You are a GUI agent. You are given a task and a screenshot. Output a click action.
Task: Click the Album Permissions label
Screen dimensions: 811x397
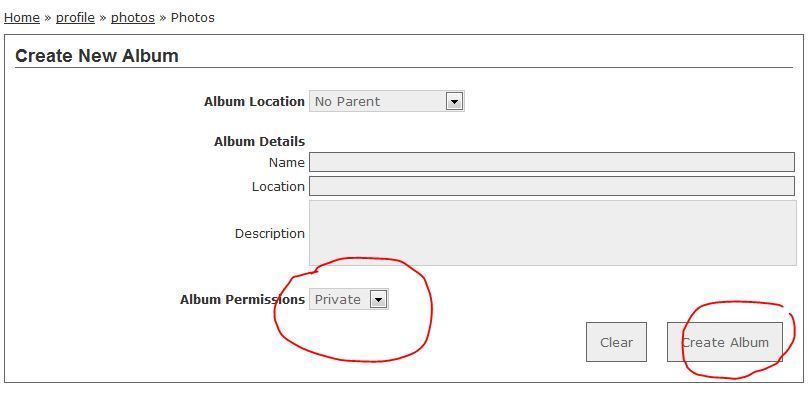pos(243,299)
